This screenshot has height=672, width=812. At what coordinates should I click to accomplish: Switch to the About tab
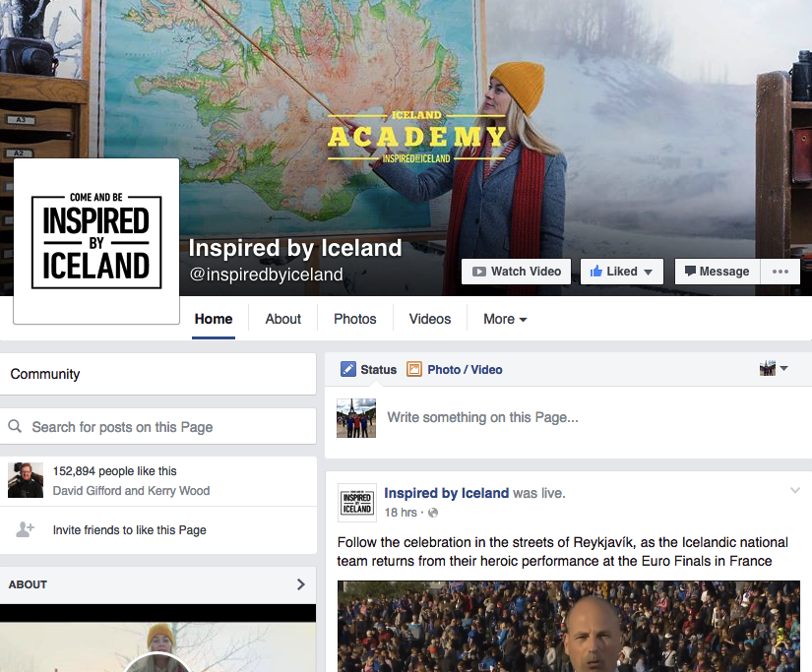[282, 319]
